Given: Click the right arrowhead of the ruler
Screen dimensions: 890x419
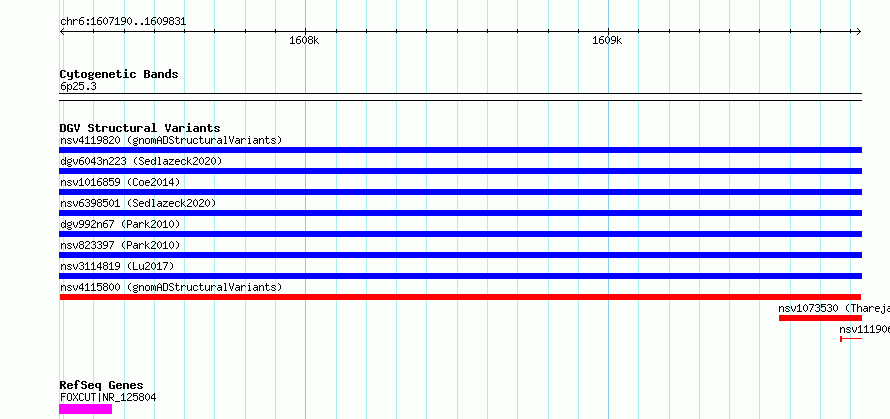Looking at the screenshot, I should point(859,31).
